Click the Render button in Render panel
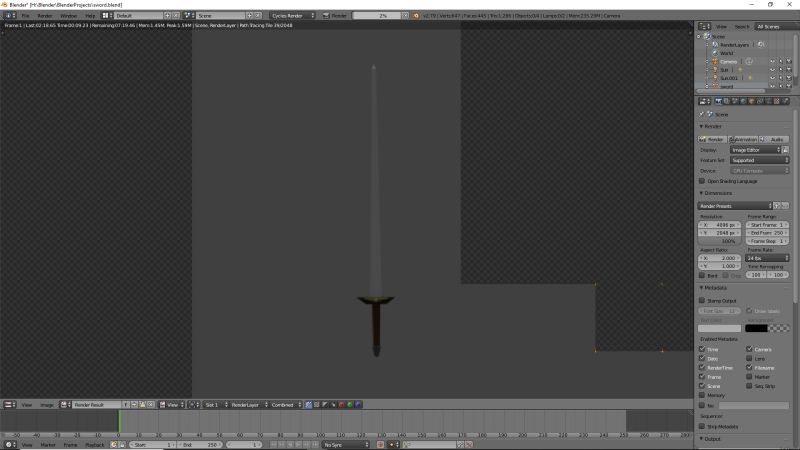 (x=712, y=139)
